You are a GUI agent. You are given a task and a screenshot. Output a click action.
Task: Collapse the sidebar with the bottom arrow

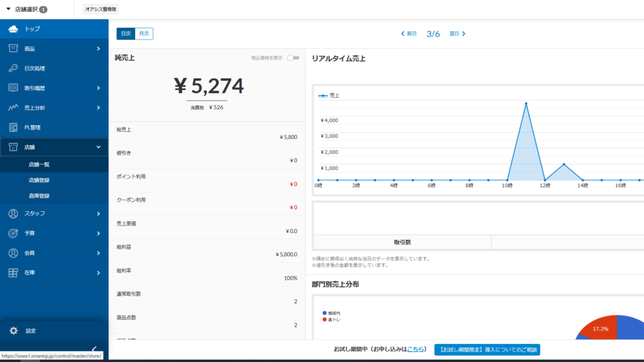[94, 349]
